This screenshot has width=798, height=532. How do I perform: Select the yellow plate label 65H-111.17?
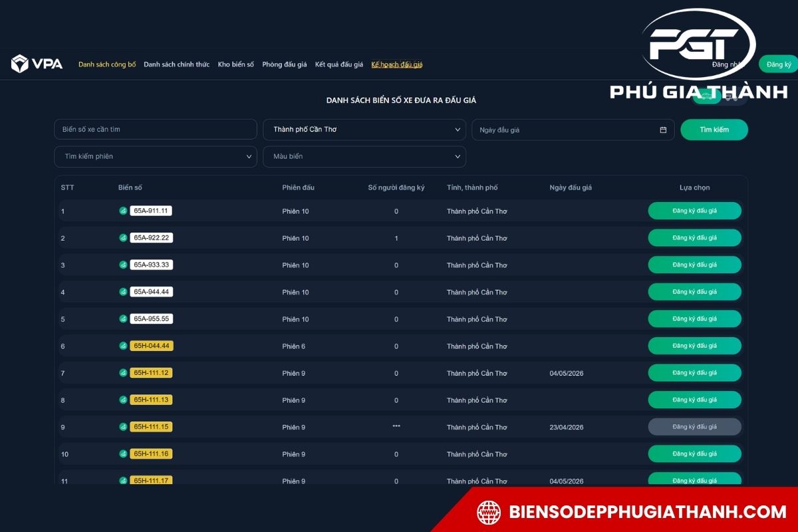pos(151,480)
